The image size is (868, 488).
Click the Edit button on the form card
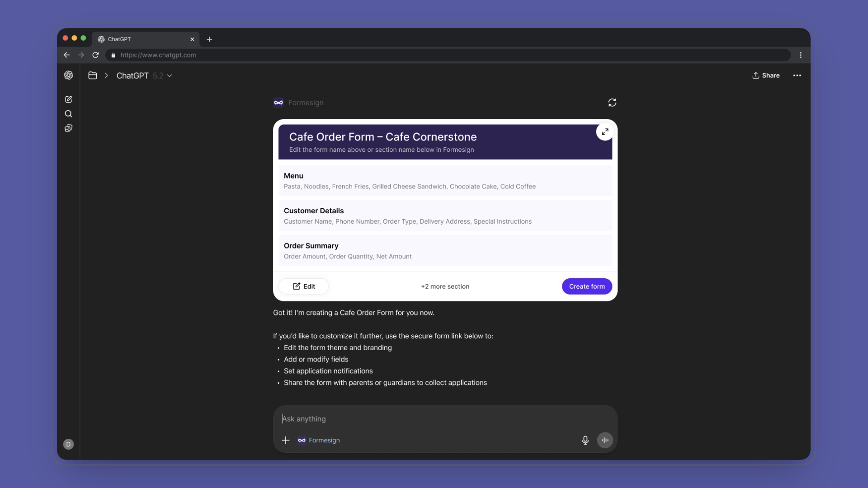tap(304, 286)
